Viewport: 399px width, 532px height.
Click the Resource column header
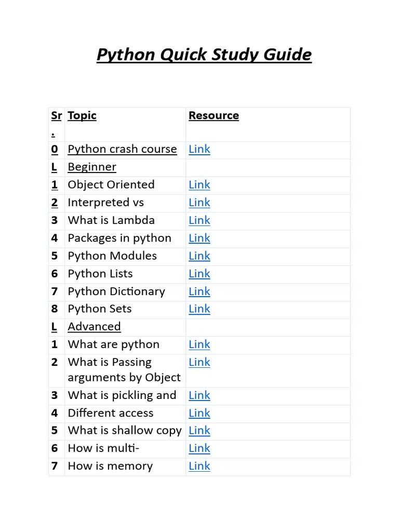[x=214, y=116]
